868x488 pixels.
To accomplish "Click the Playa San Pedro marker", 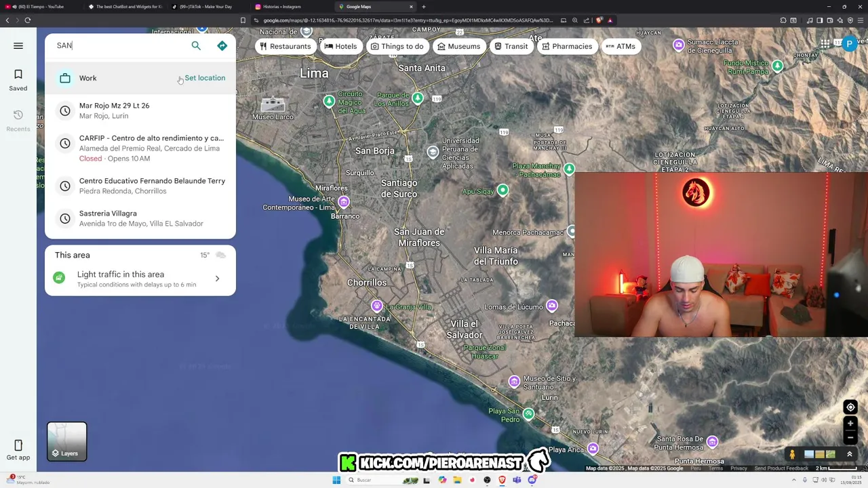I will (x=528, y=413).
